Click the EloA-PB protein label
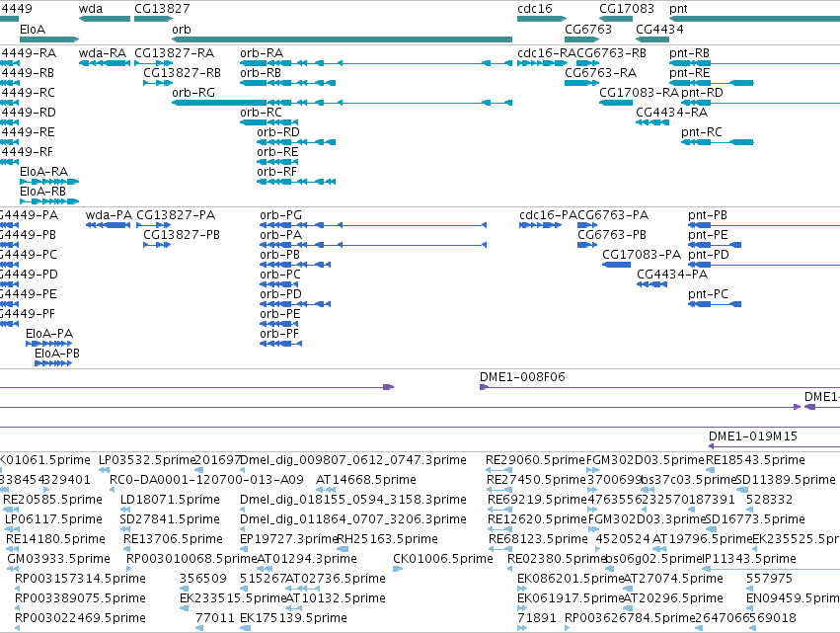 (x=57, y=354)
